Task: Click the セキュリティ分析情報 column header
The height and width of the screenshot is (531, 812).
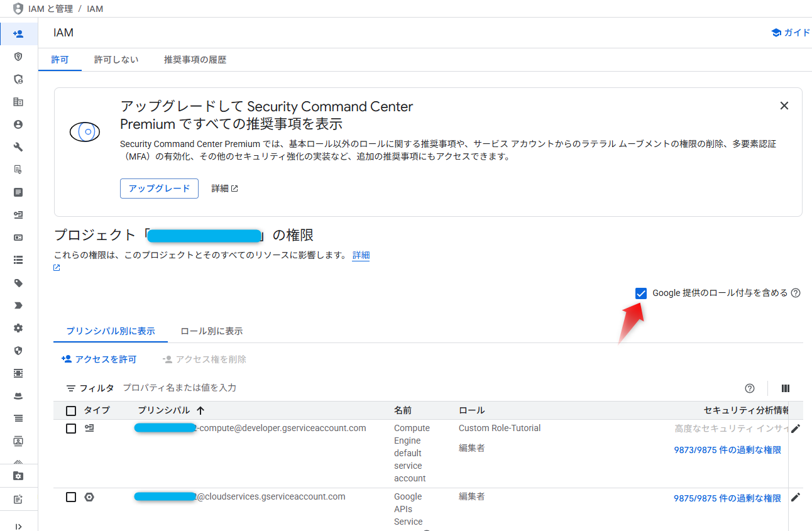Action: [747, 410]
